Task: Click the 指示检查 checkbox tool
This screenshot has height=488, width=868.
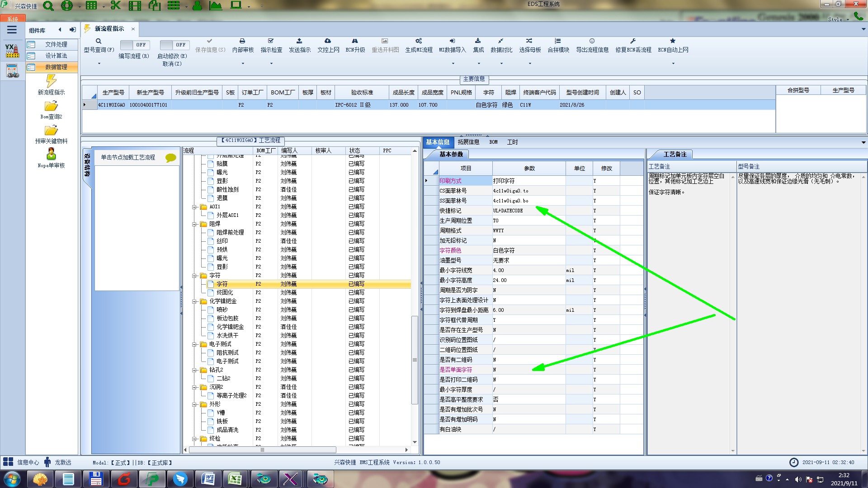Action: (x=271, y=46)
